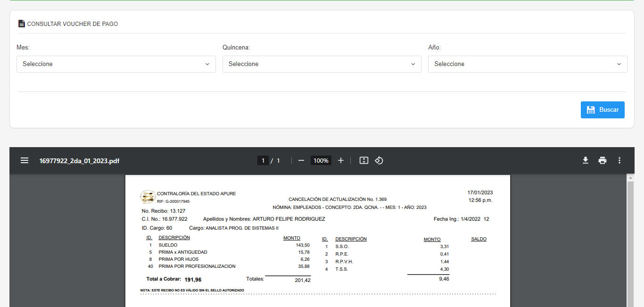644x307 pixels.
Task: Open the PDF viewer sidebar menu icon
Action: (25, 161)
